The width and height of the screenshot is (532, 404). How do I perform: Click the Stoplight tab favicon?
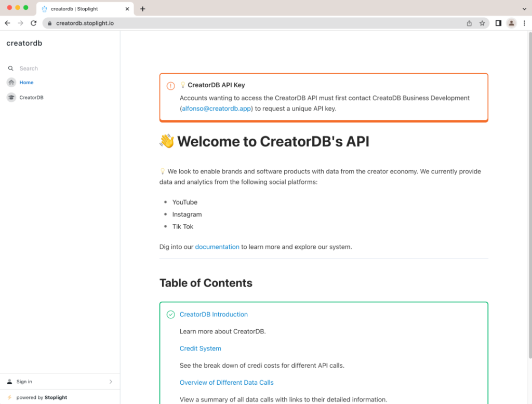point(45,9)
